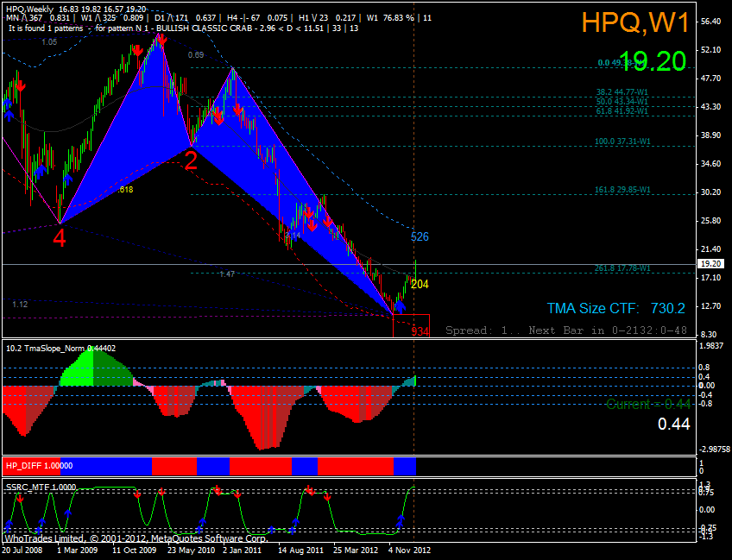The width and height of the screenshot is (732, 560).
Task: Click the 11 Oct 2009 date on the time axis
Action: (134, 551)
